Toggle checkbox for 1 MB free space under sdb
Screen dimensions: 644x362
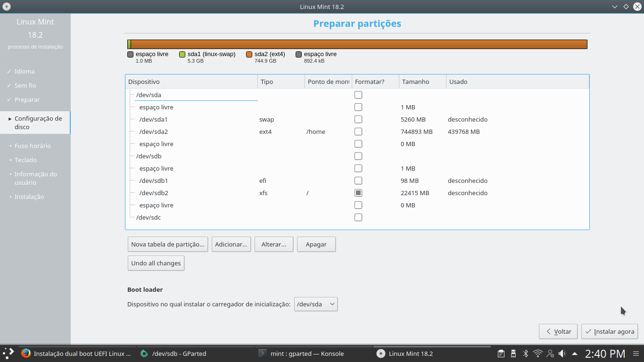click(x=358, y=168)
